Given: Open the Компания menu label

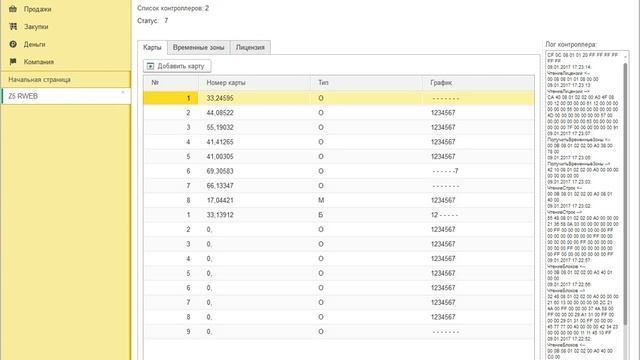Looking at the screenshot, I should pos(39,62).
